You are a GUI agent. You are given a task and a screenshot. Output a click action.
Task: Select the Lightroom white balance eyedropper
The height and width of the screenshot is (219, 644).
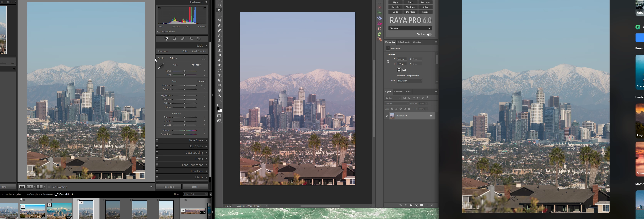pos(161,66)
